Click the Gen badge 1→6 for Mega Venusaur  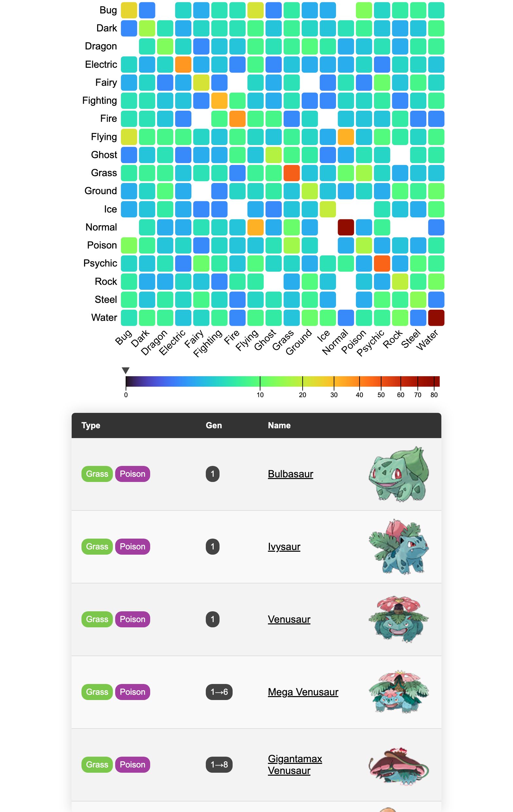tap(219, 692)
